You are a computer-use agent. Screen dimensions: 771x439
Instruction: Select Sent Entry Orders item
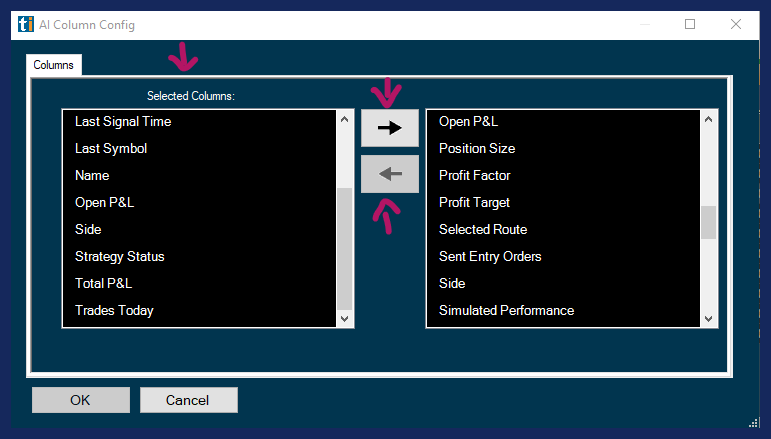[x=490, y=257]
